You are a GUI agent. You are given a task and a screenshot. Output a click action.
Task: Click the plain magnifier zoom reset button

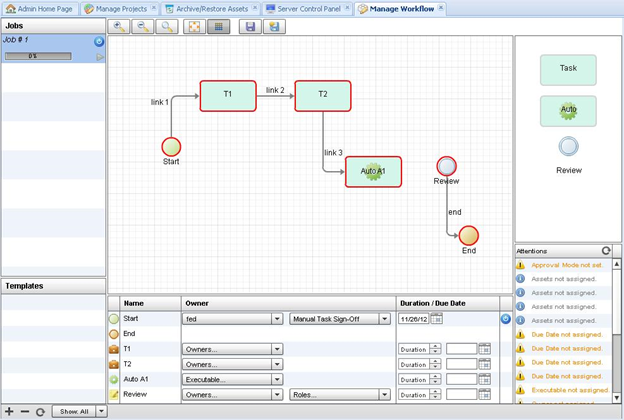tap(167, 27)
